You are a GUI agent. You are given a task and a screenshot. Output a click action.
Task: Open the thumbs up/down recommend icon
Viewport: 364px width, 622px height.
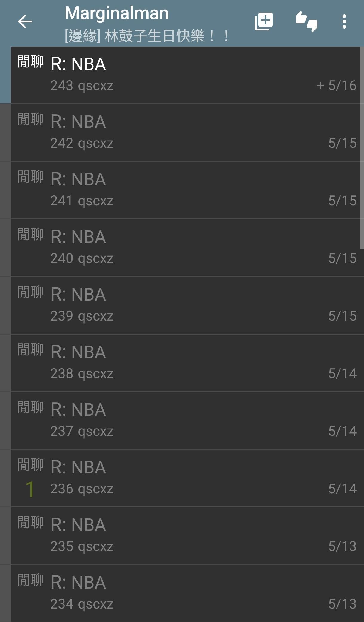click(306, 21)
